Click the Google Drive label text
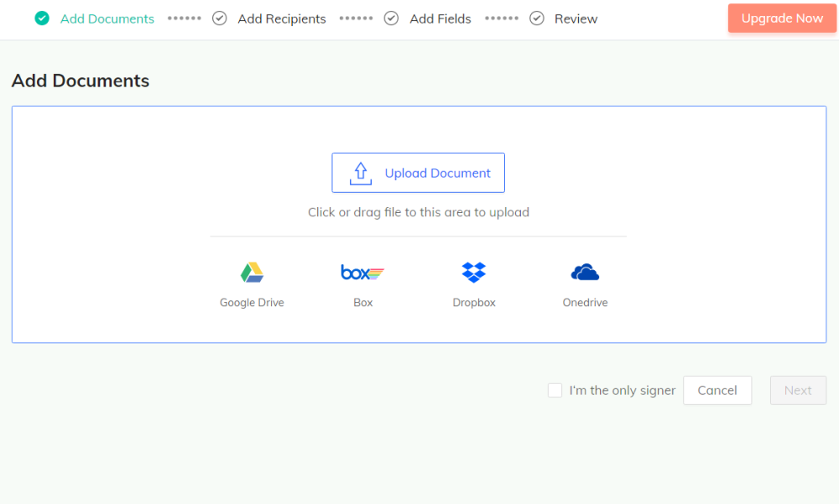 [x=252, y=303]
